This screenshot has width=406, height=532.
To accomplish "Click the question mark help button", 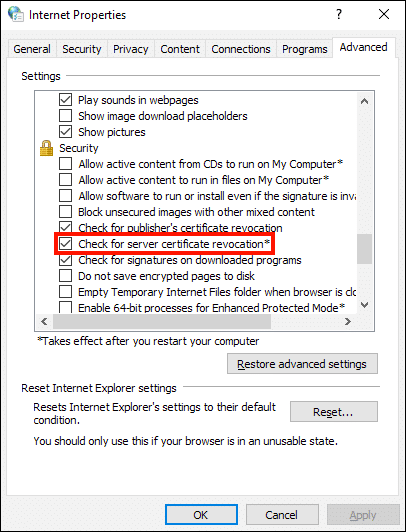I will [x=339, y=14].
